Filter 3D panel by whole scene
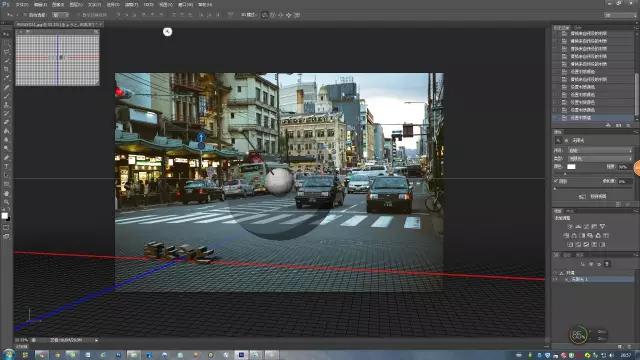 pyautogui.click(x=582, y=264)
